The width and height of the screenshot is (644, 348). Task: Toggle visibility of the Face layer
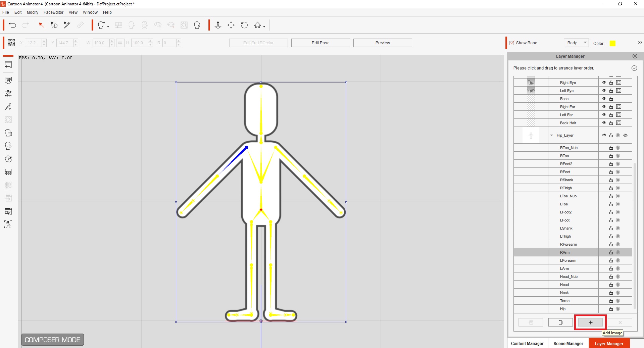click(x=604, y=99)
